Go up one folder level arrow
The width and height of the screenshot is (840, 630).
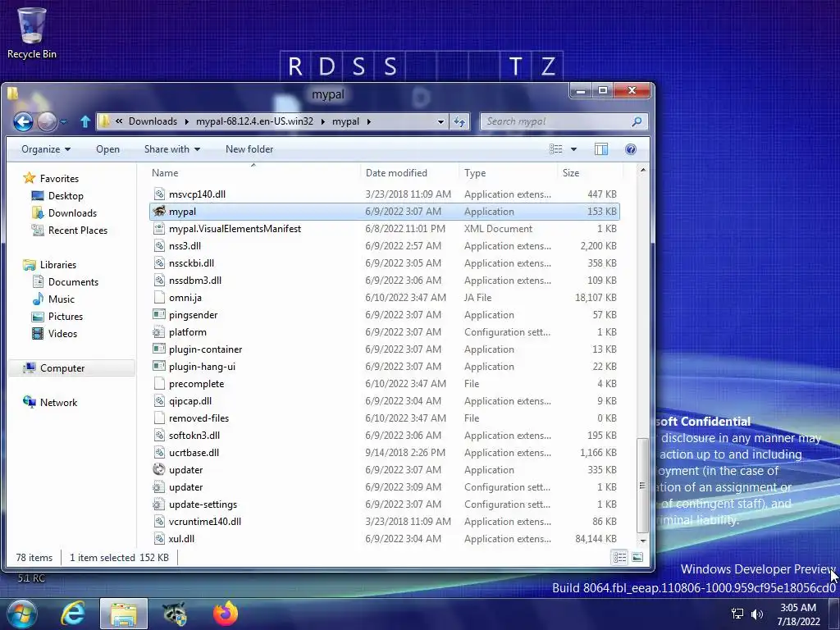pyautogui.click(x=85, y=121)
